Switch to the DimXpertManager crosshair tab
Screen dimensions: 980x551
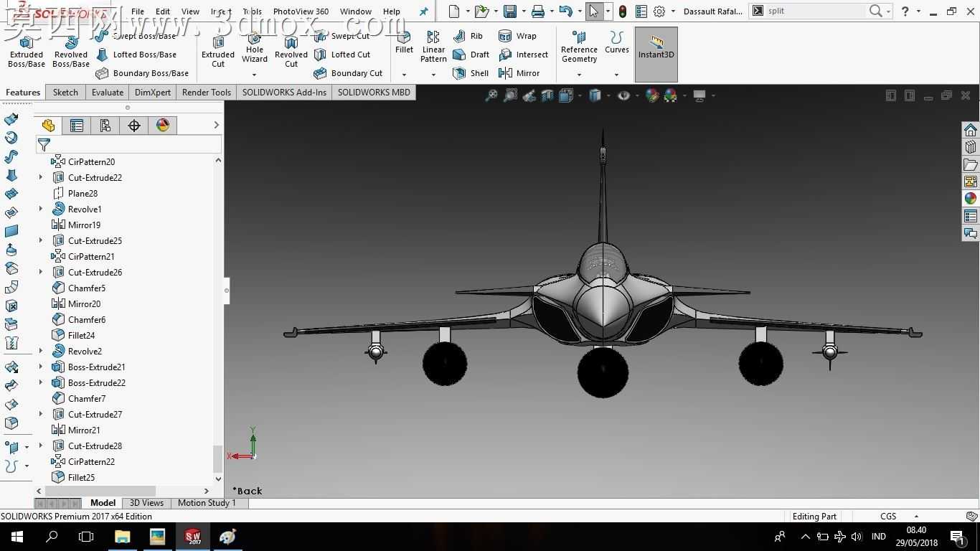pos(134,126)
